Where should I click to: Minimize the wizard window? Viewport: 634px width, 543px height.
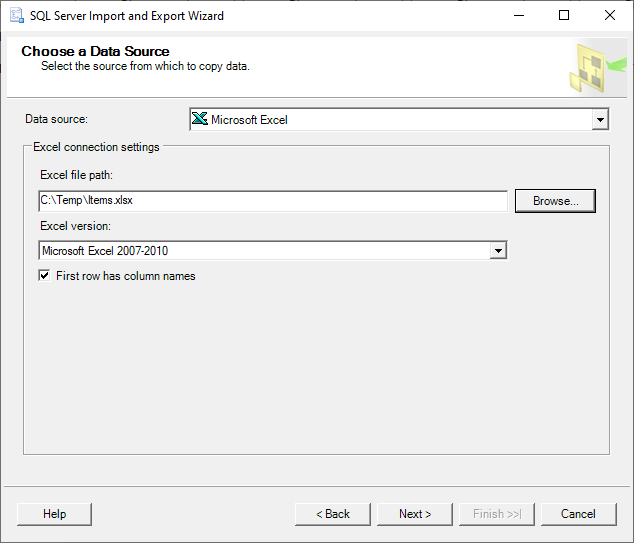pos(519,15)
